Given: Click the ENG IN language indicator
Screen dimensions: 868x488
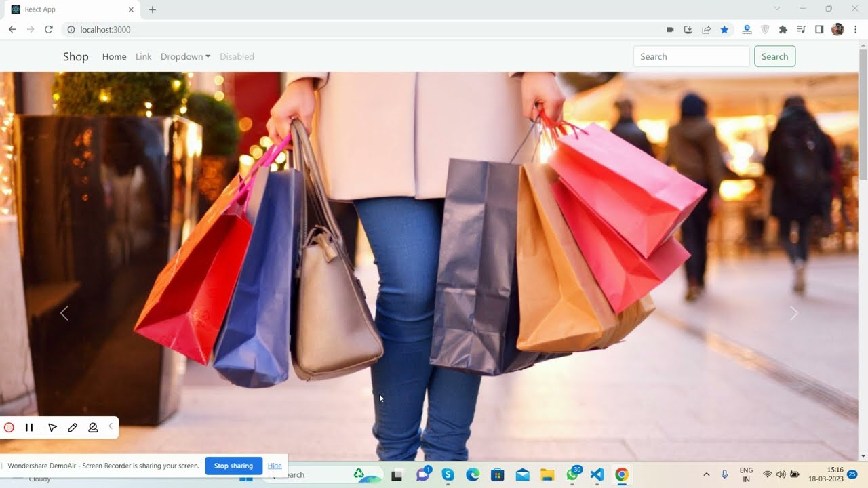Looking at the screenshot, I should (x=746, y=474).
